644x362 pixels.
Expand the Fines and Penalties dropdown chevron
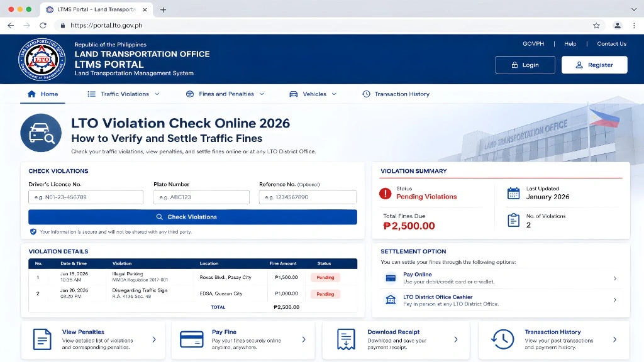tap(262, 94)
